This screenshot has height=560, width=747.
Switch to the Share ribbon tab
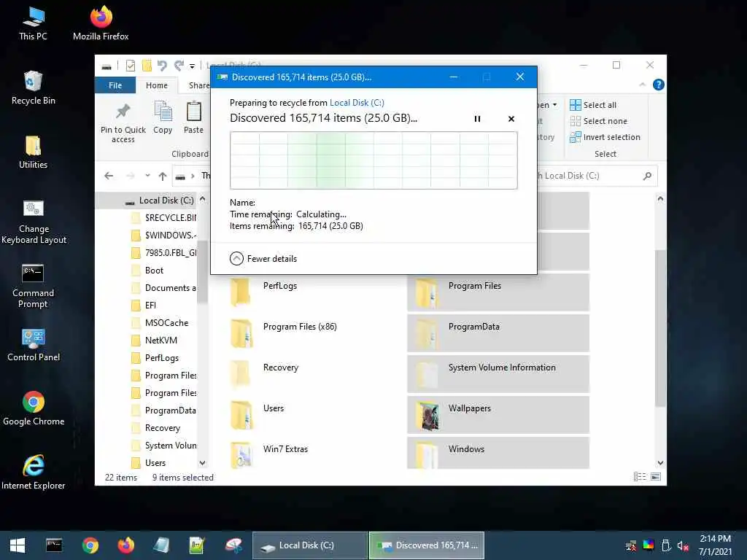click(x=198, y=85)
